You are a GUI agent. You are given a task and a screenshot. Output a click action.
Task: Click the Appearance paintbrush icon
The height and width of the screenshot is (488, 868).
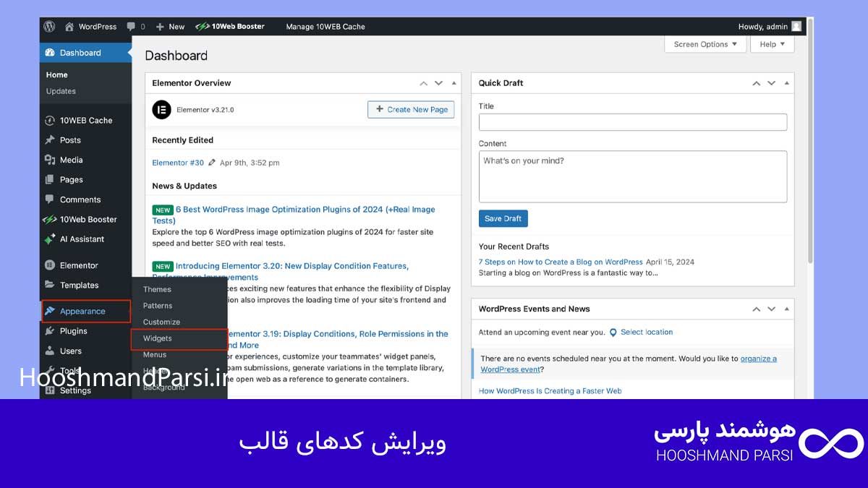click(49, 312)
